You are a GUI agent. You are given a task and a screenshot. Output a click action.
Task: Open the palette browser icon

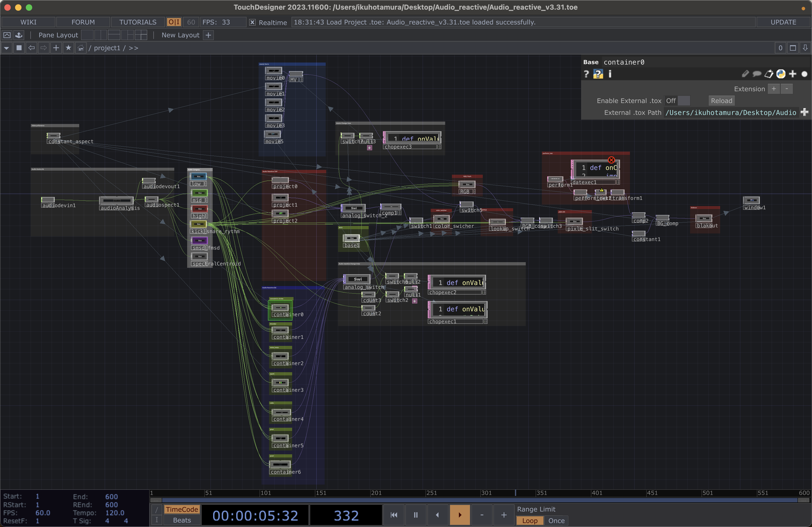tap(7, 35)
